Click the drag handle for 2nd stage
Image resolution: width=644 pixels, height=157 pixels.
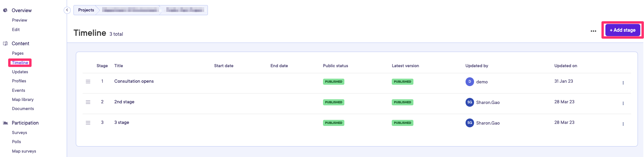(x=88, y=102)
